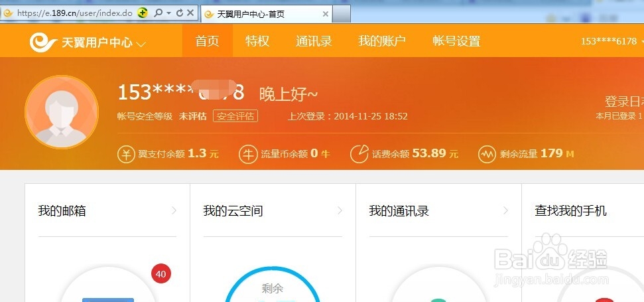Click the browser refresh icon
644x302 pixels.
coord(180,13)
